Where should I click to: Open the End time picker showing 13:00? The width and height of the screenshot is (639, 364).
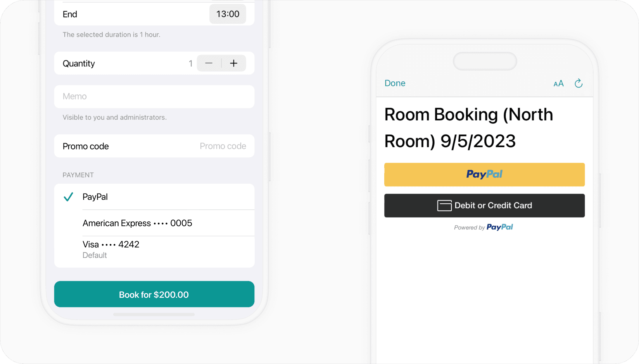tap(228, 14)
